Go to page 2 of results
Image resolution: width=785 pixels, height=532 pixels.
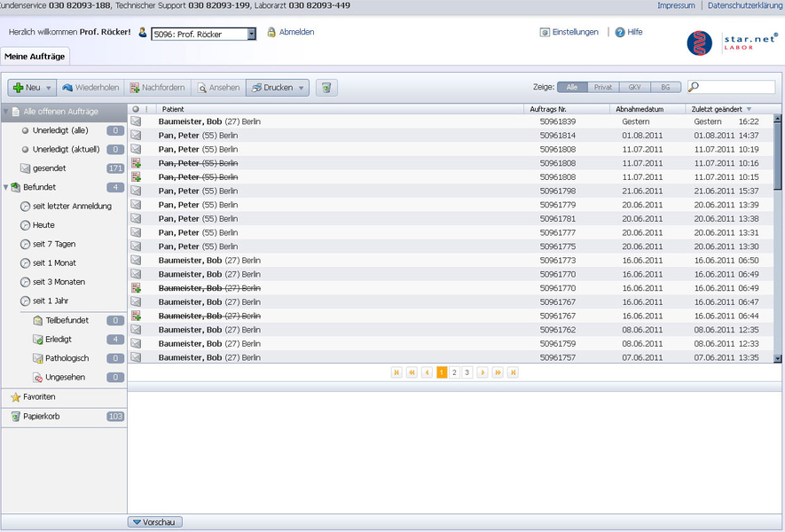click(454, 373)
